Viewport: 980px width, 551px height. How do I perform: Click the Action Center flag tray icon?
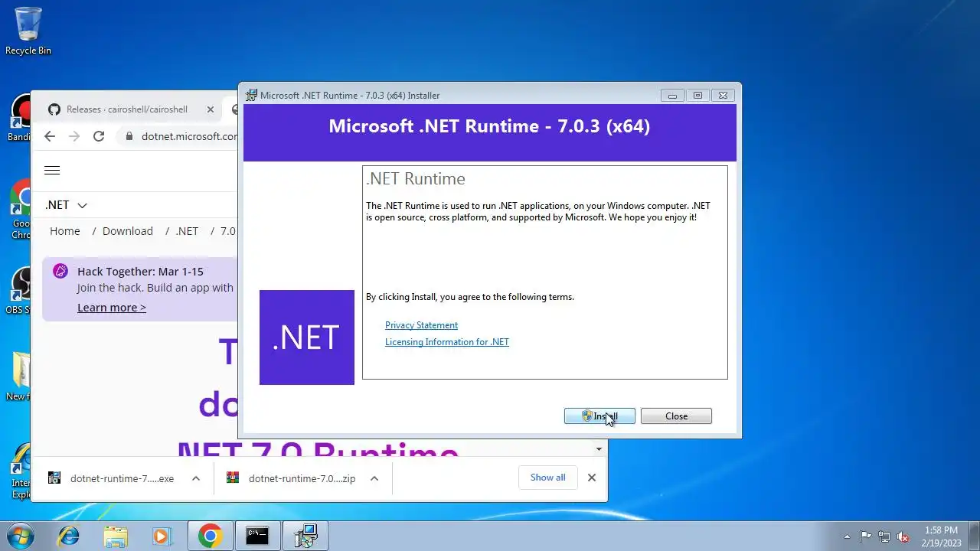click(866, 536)
